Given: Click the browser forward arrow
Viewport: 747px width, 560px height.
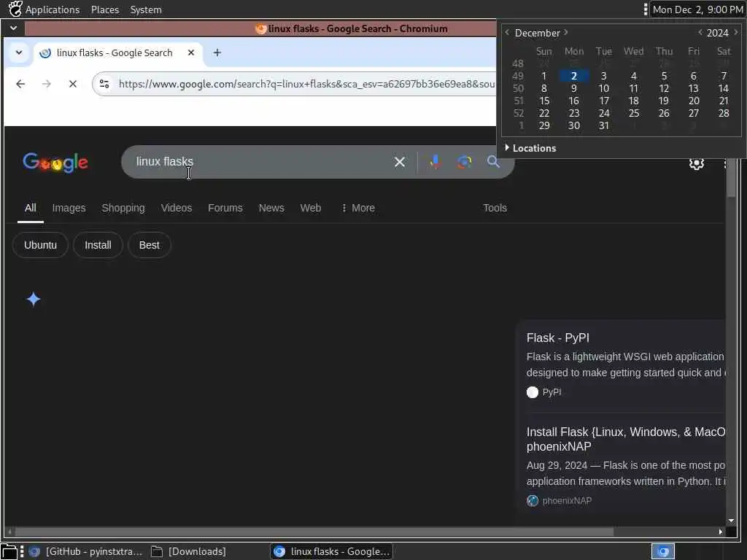Looking at the screenshot, I should pyautogui.click(x=46, y=85).
